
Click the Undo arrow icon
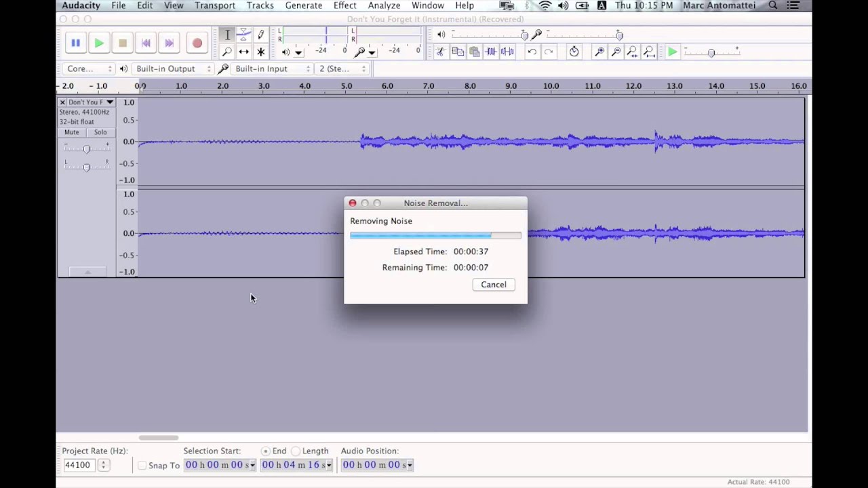532,52
